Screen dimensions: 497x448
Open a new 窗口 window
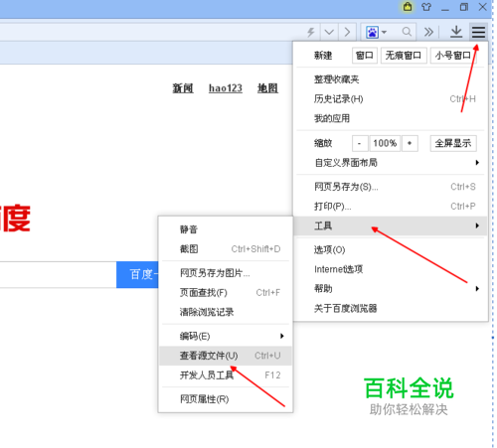[x=365, y=56]
